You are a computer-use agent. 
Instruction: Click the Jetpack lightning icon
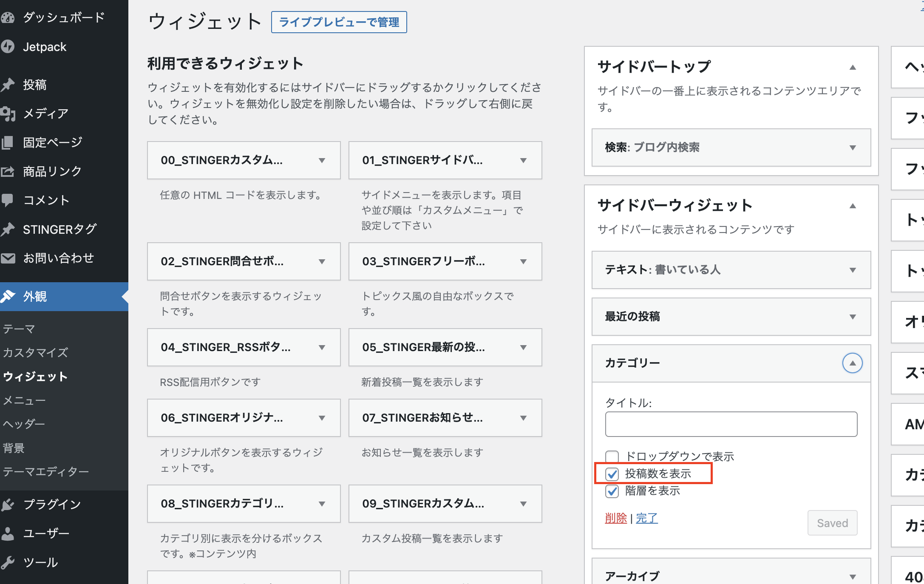pyautogui.click(x=8, y=47)
